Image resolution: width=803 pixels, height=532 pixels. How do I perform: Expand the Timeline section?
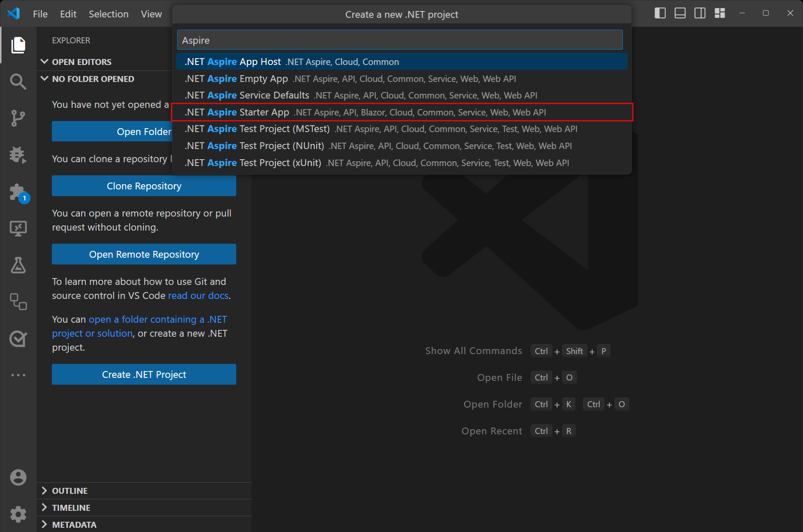pos(144,508)
